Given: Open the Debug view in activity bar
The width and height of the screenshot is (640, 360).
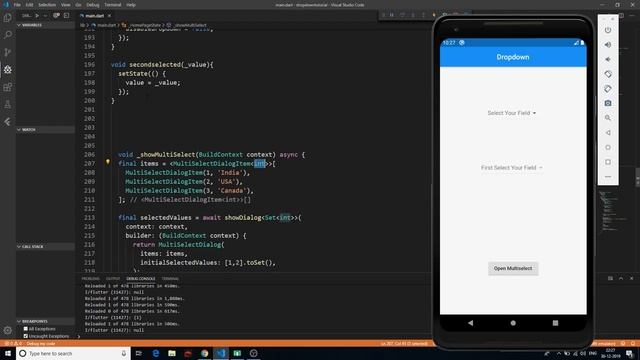Looking at the screenshot, I should (7, 70).
